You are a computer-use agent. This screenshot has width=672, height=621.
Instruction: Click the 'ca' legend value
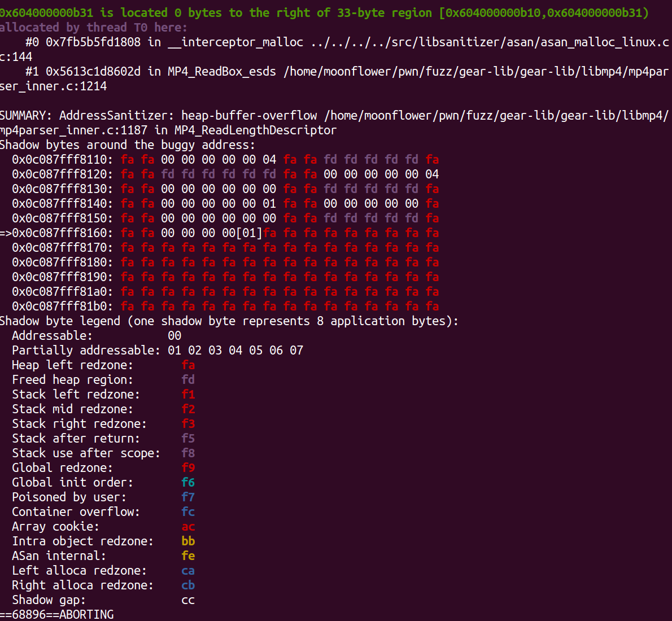click(188, 571)
